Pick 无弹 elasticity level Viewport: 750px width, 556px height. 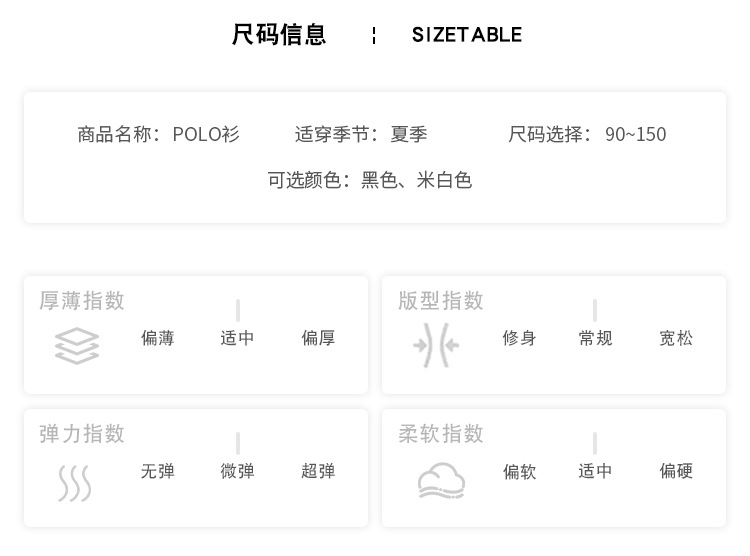click(158, 471)
